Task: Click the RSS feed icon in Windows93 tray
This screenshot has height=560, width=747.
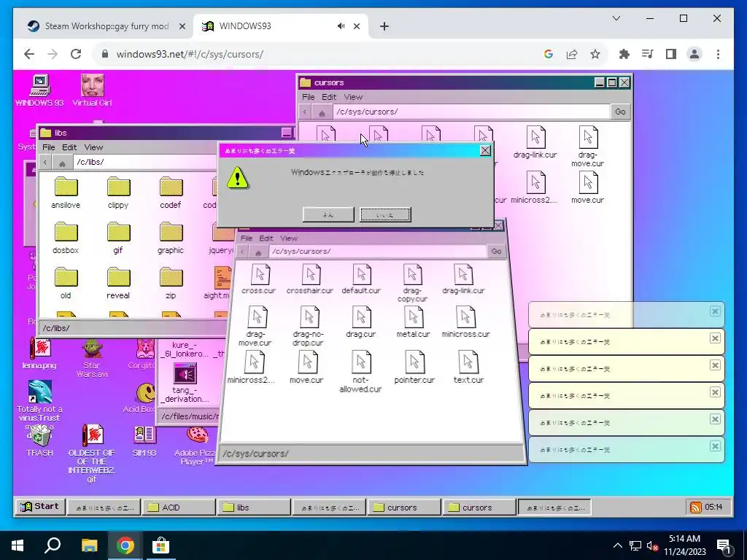Action: (695, 507)
